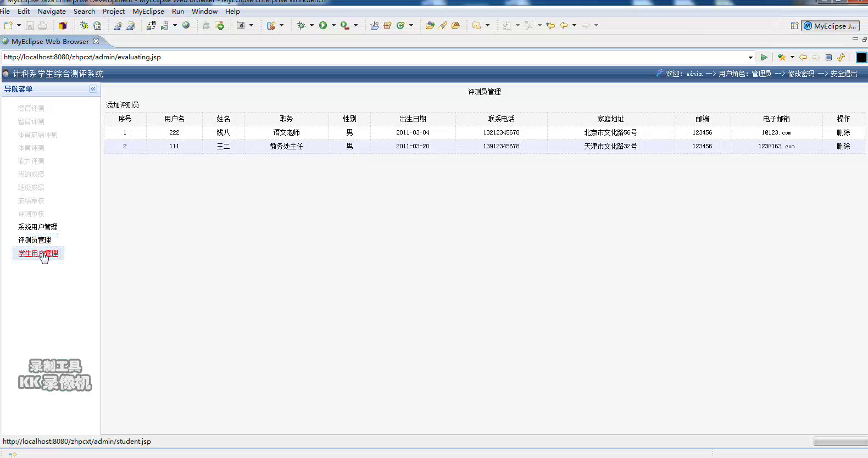Switch to the MyEclipse J... perspective button
The height and width of the screenshot is (458, 868).
tap(830, 26)
